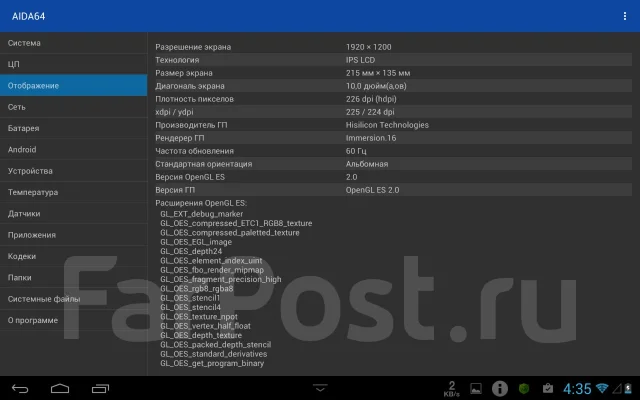Select the GL_OES_fragment_precision_high entry
This screenshot has width=640, height=400.
(221, 279)
